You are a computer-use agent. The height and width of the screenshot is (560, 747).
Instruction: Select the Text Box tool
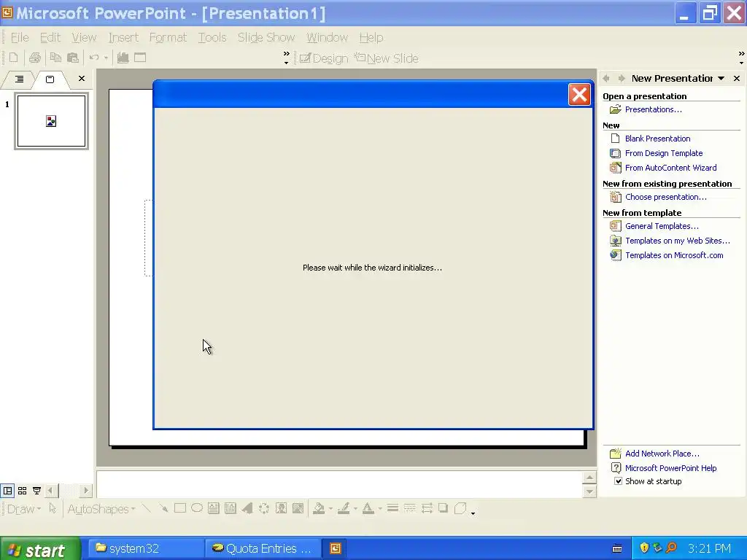click(x=214, y=508)
